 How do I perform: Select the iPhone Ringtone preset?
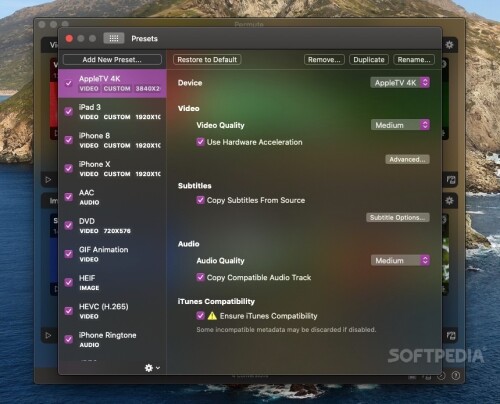pos(112,340)
